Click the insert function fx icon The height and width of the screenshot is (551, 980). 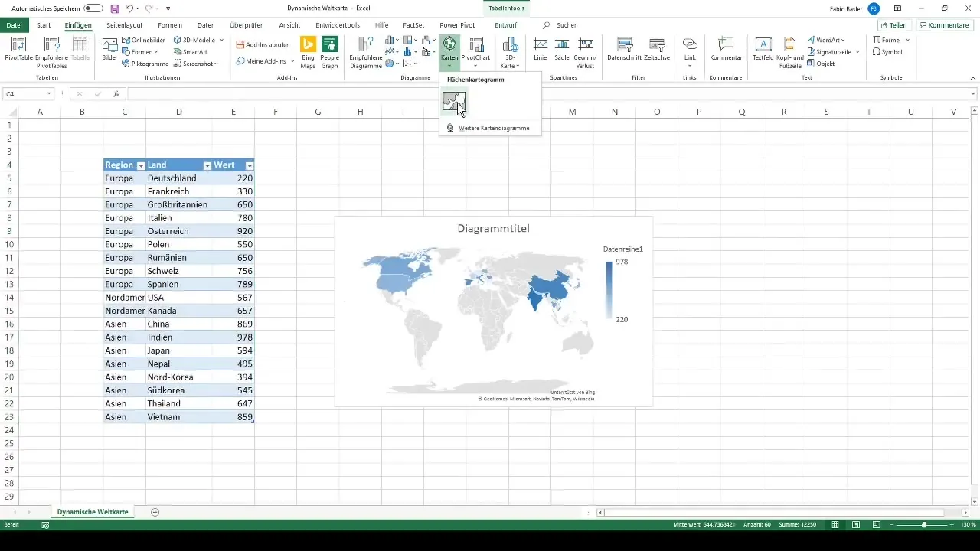pyautogui.click(x=116, y=94)
